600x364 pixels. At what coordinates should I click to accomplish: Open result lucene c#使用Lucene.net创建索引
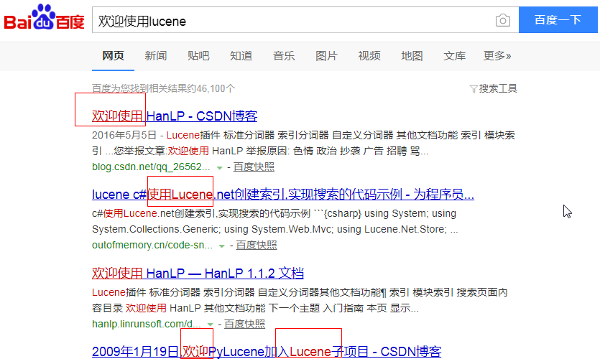pos(283,195)
